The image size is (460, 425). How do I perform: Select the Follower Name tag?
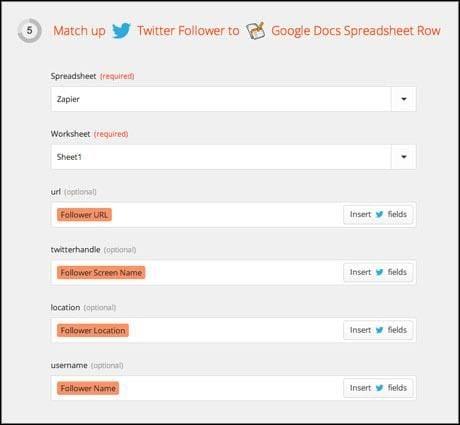click(88, 388)
